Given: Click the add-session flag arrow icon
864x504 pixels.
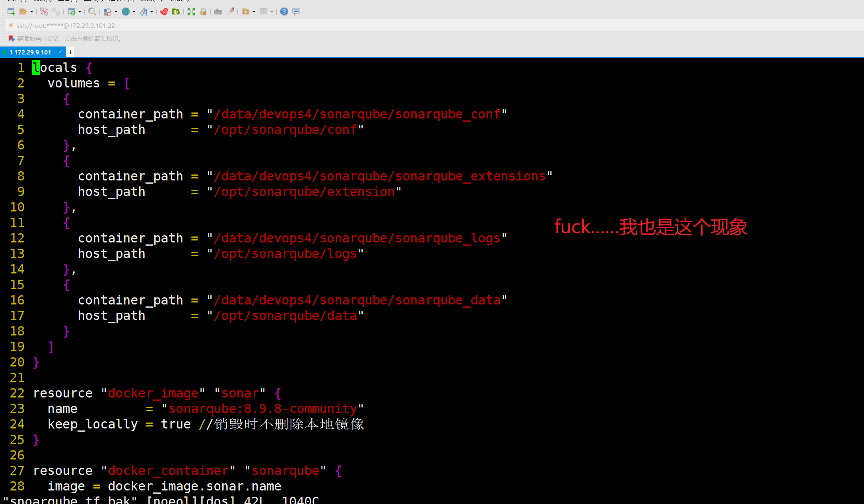Looking at the screenshot, I should [x=12, y=39].
